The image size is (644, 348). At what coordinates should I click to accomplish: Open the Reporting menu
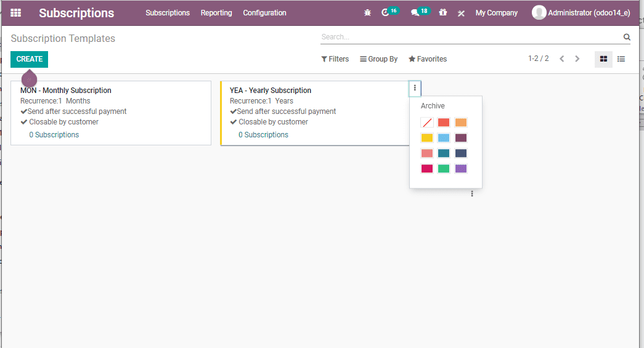pyautogui.click(x=216, y=13)
